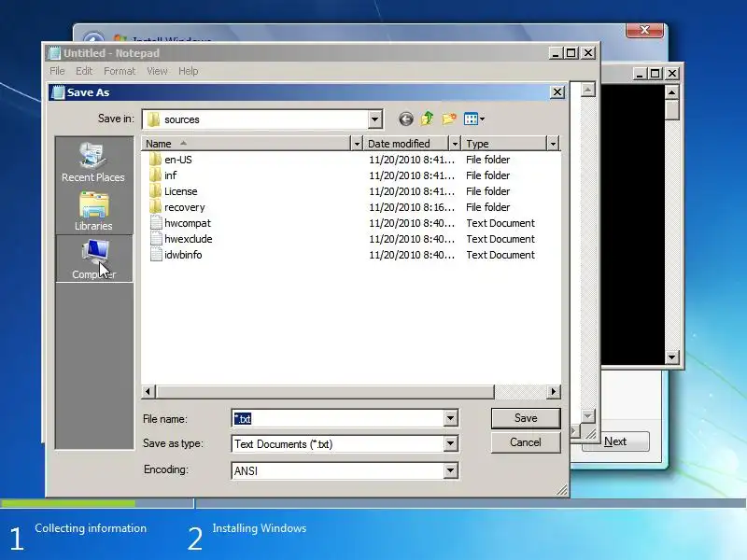Select the hwexclude text file icon
The height and width of the screenshot is (560, 747).
(x=156, y=239)
